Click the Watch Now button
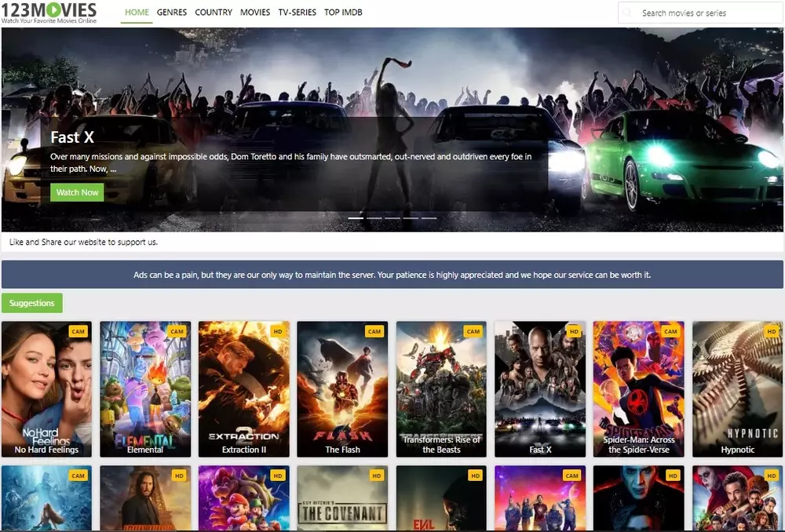785x532 pixels. click(77, 192)
